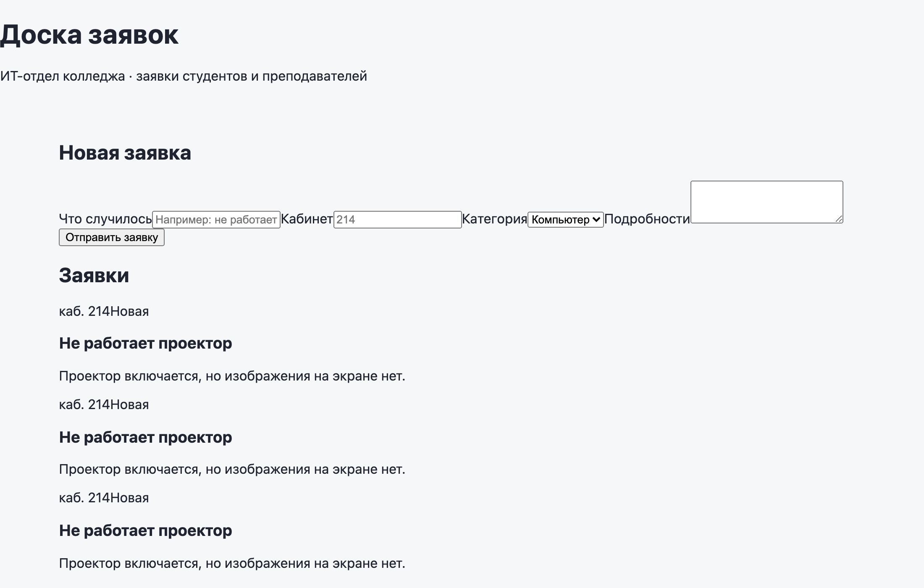924x588 pixels.
Task: Open the Категория dropdown showing Компьютер
Action: 565,220
